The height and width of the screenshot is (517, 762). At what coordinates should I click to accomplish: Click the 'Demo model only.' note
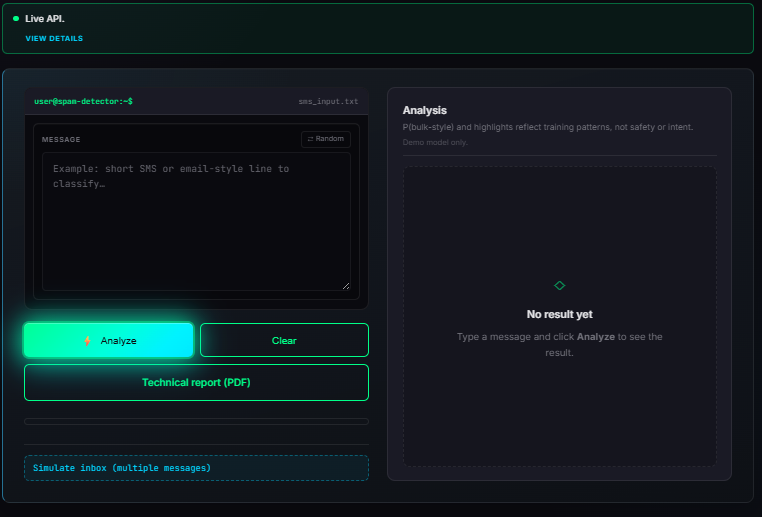point(435,142)
